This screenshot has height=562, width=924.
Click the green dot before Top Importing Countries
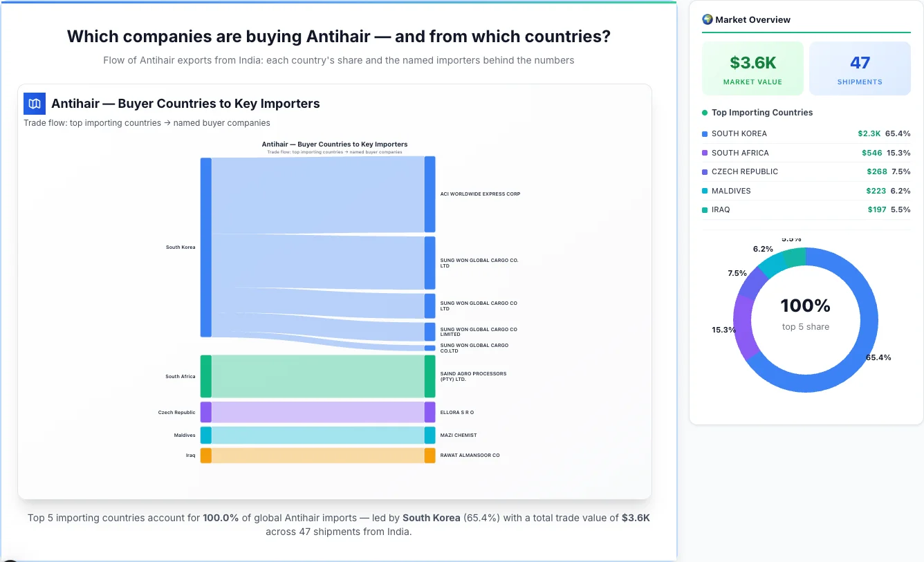704,113
